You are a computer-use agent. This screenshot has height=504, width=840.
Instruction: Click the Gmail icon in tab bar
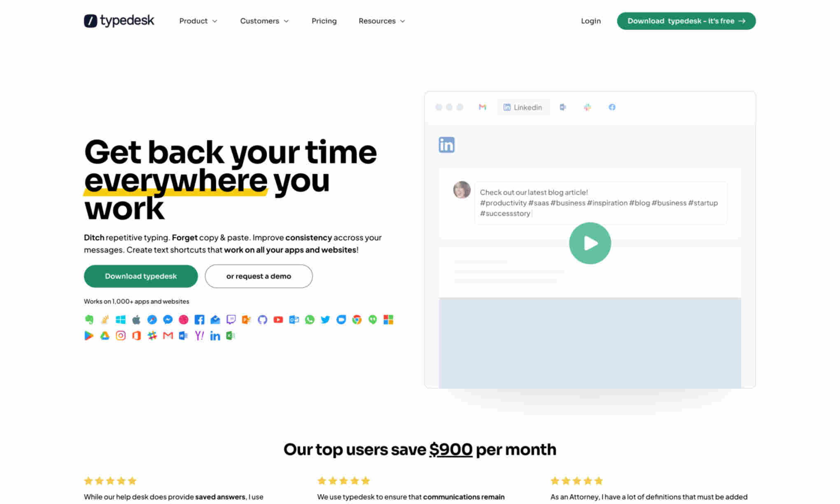tap(483, 107)
